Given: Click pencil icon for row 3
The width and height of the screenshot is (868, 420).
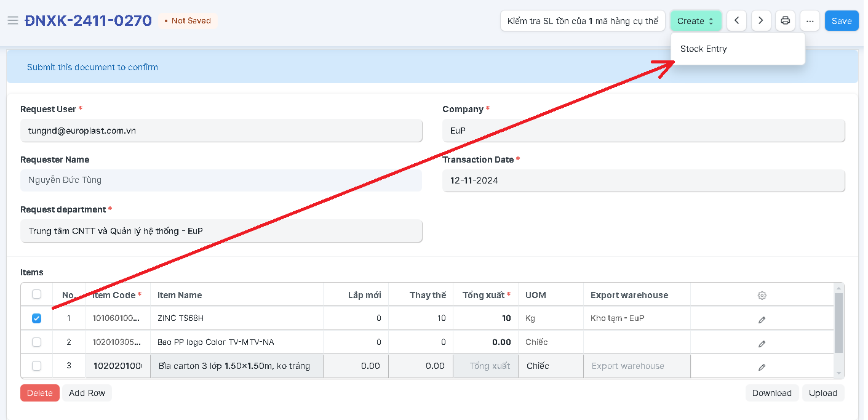Looking at the screenshot, I should click(762, 367).
